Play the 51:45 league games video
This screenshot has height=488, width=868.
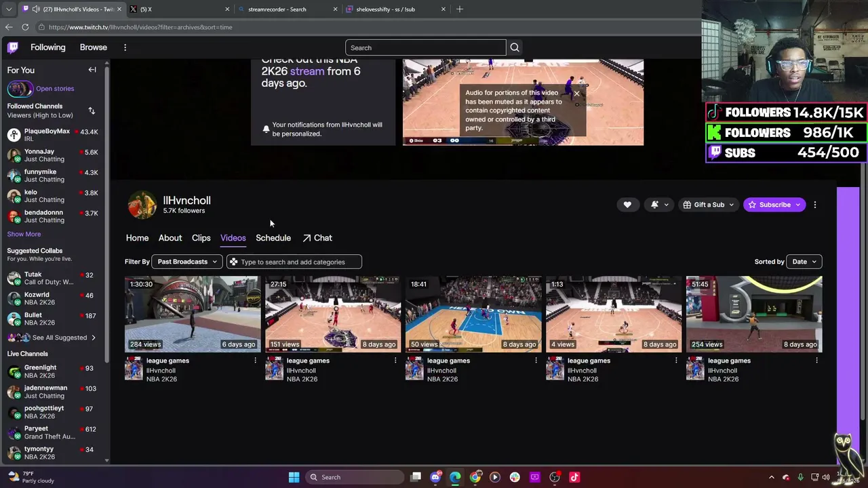754,314
